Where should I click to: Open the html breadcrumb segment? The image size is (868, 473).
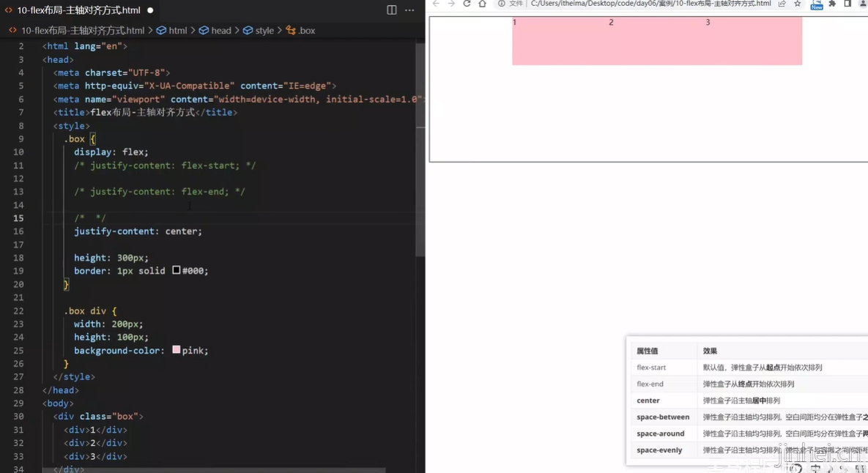(172, 31)
